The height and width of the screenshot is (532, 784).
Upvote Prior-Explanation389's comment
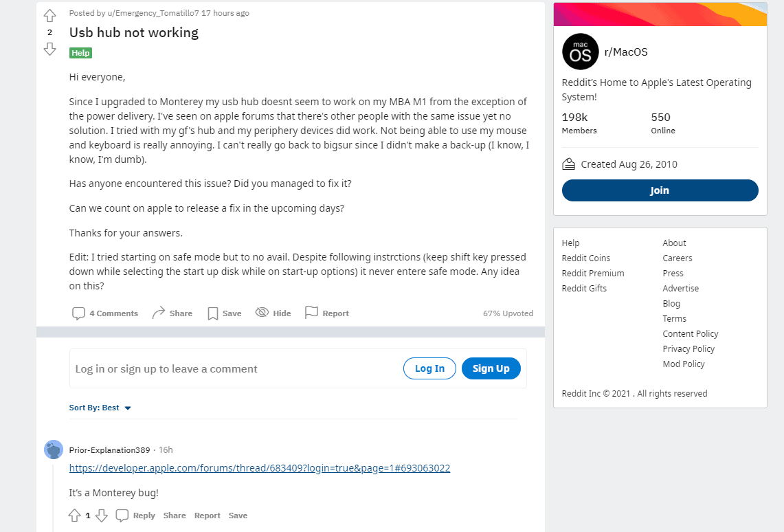coord(74,516)
